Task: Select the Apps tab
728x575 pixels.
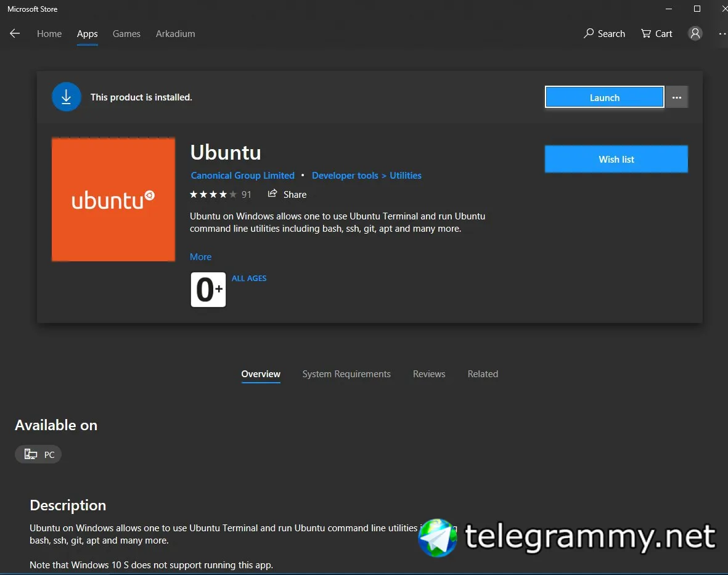Action: [x=88, y=34]
